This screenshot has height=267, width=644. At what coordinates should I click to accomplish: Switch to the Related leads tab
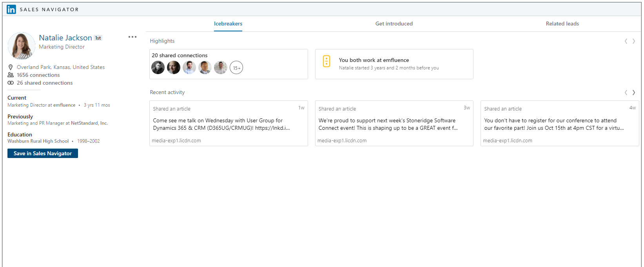(562, 24)
